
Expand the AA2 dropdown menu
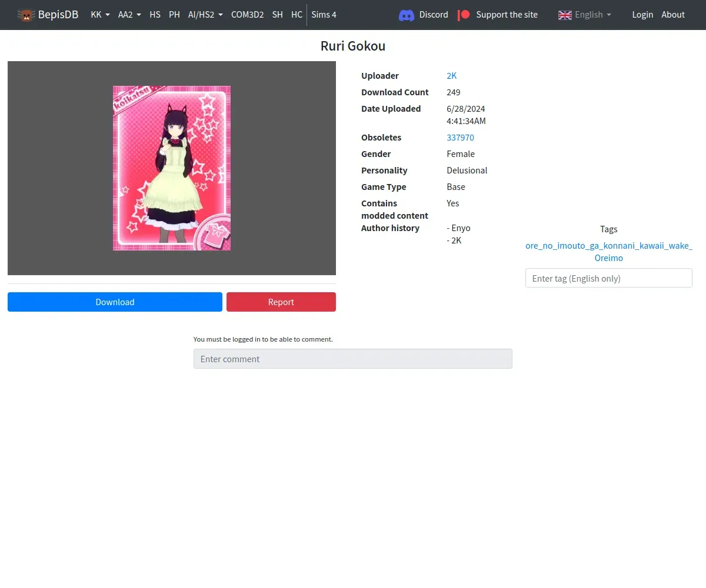click(129, 15)
